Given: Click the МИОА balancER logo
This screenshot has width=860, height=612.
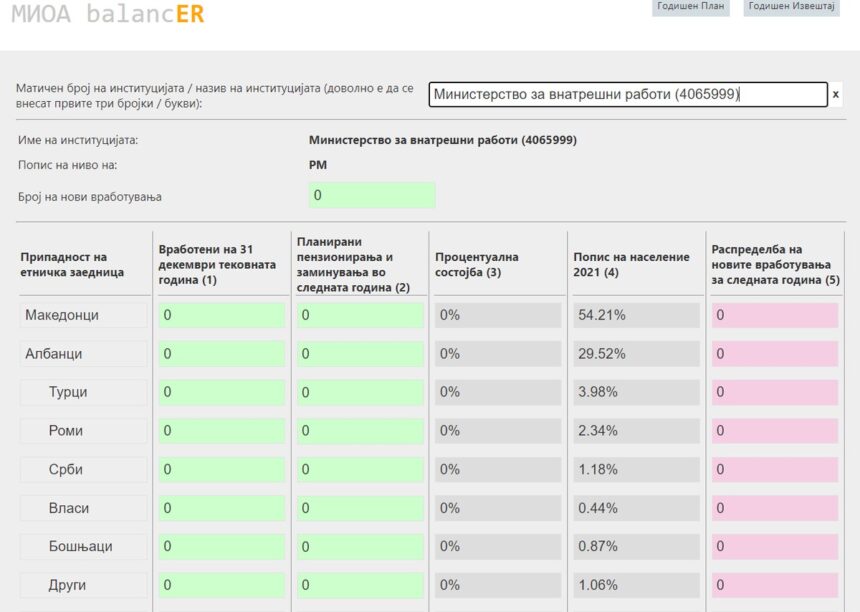Looking at the screenshot, I should pos(108,14).
